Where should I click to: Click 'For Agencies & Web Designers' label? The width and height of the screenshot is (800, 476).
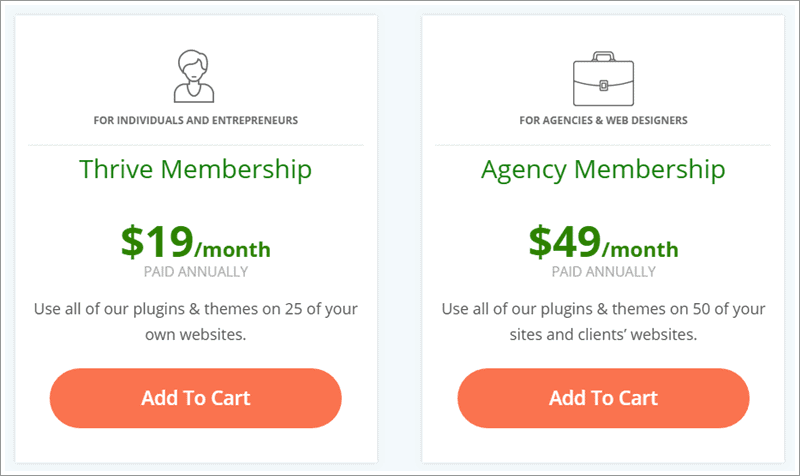(x=604, y=120)
